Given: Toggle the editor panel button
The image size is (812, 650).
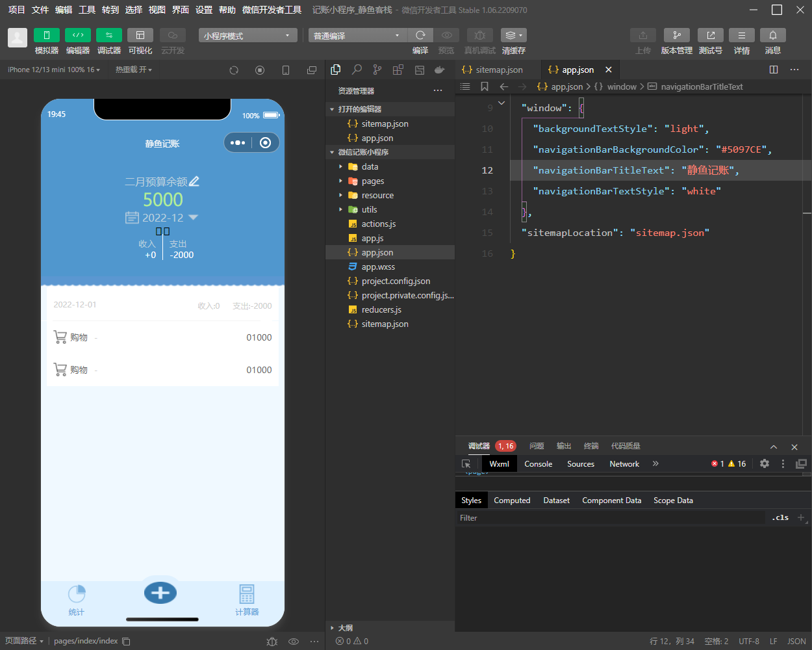Looking at the screenshot, I should 78,35.
